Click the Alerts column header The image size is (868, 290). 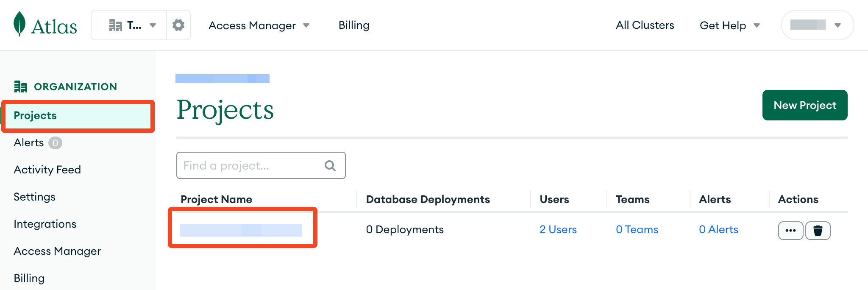[715, 199]
